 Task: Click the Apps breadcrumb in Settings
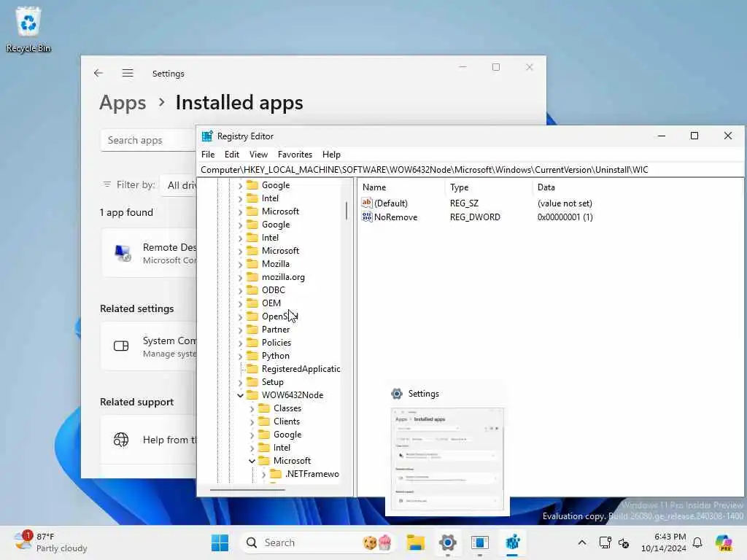(x=123, y=102)
